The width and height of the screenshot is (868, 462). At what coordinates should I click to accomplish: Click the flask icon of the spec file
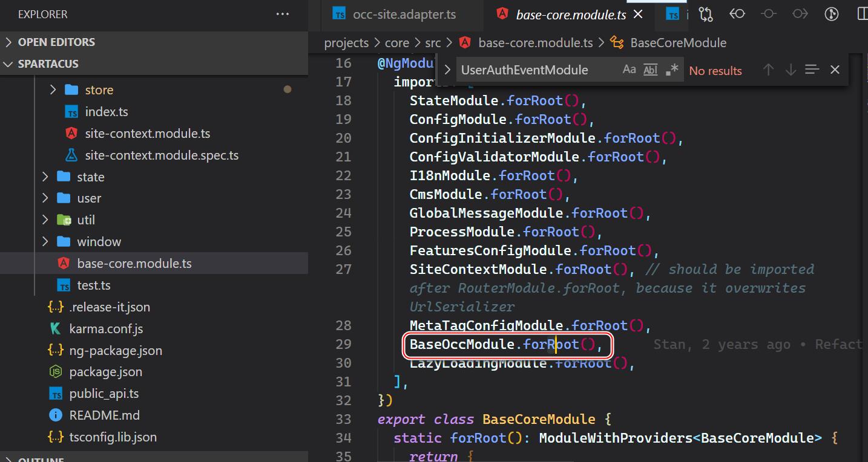(x=71, y=155)
